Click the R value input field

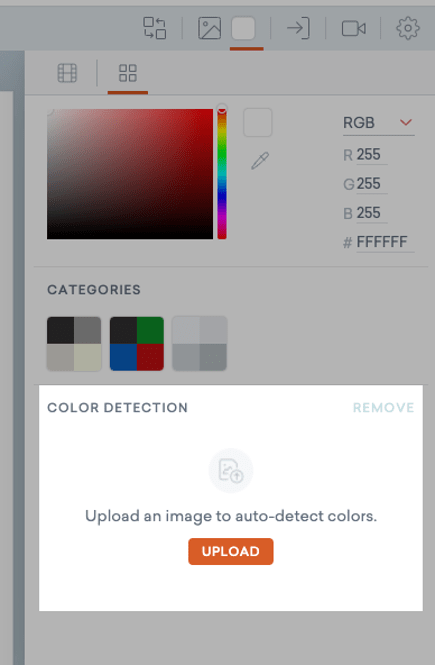pyautogui.click(x=371, y=155)
